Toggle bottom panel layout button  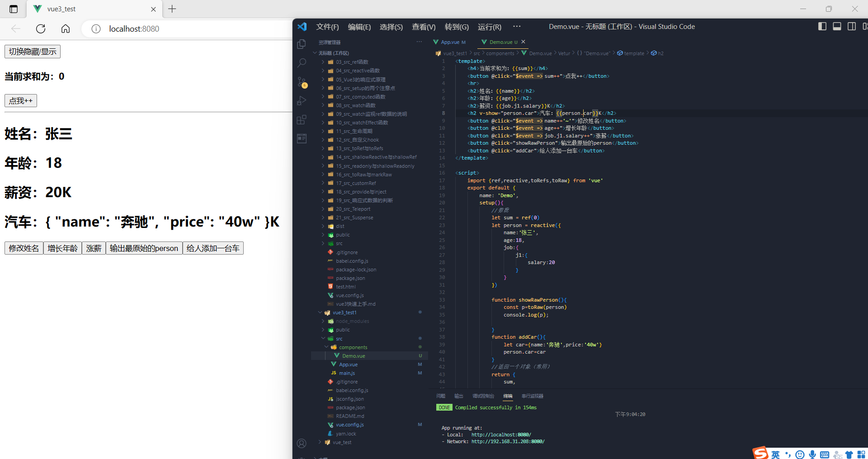(x=837, y=27)
